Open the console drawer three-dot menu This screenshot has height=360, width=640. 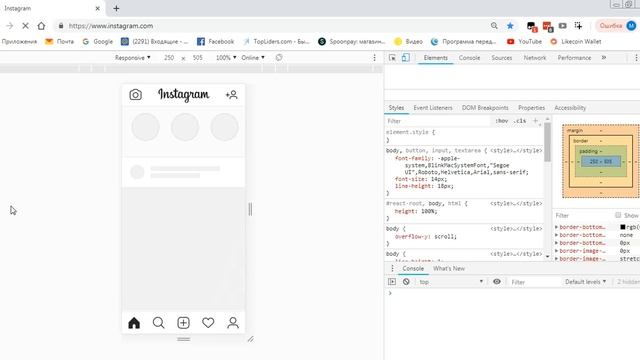[392, 268]
